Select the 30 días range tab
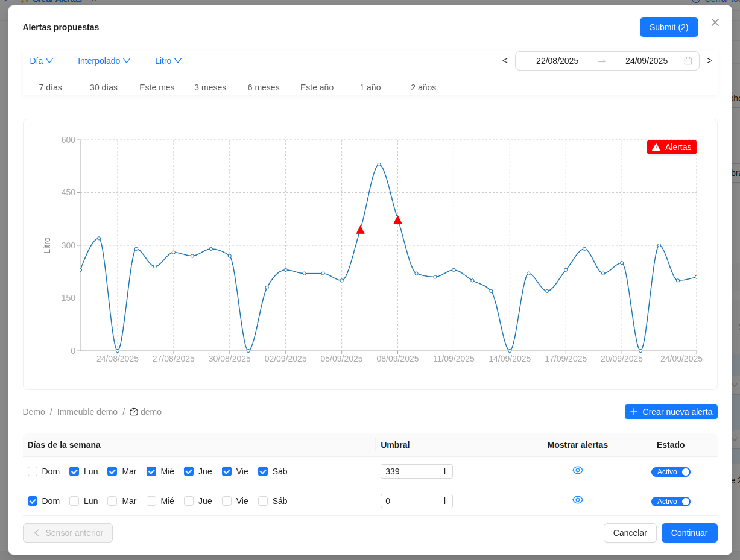 (104, 87)
